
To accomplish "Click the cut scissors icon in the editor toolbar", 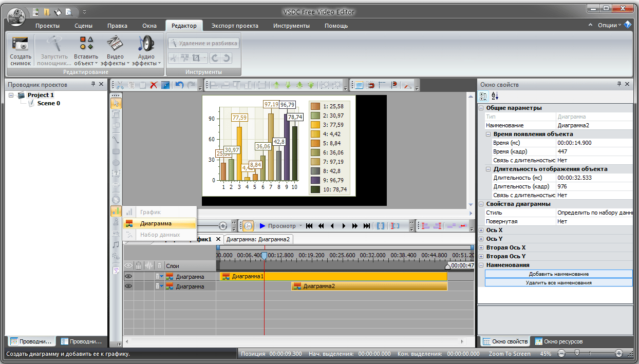I will [x=120, y=85].
